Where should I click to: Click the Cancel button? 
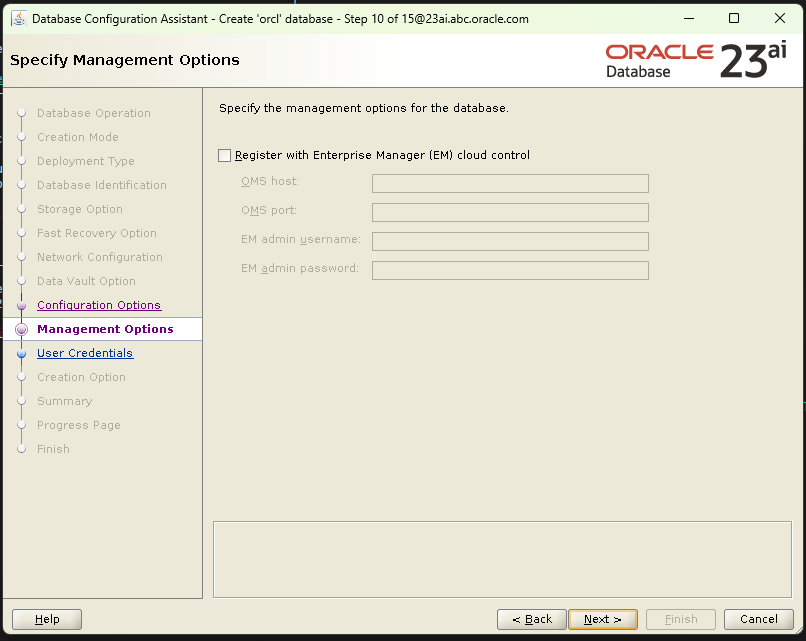tap(758, 619)
